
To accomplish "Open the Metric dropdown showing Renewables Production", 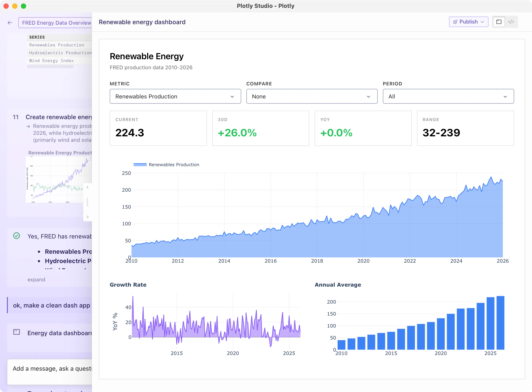I will pyautogui.click(x=175, y=96).
